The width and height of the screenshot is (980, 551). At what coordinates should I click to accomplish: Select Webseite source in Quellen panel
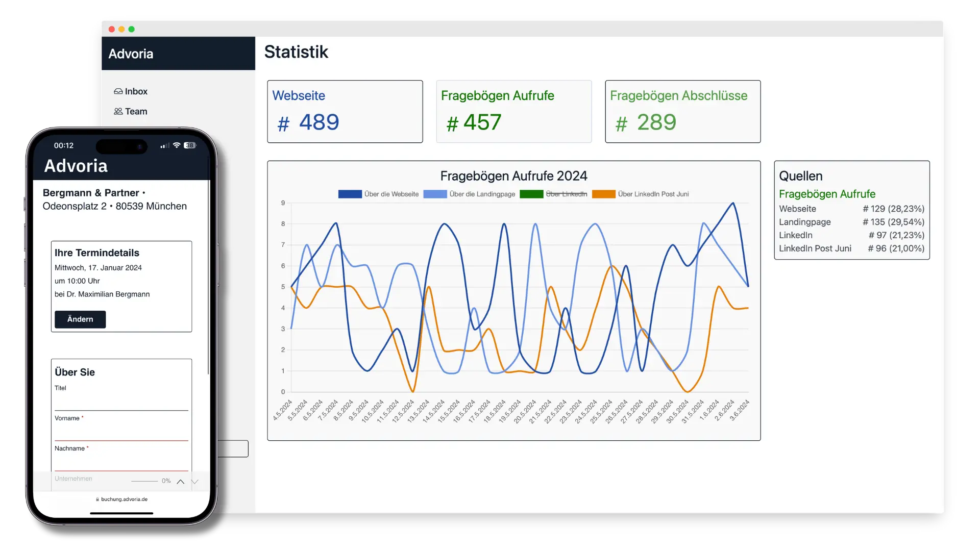click(x=798, y=209)
